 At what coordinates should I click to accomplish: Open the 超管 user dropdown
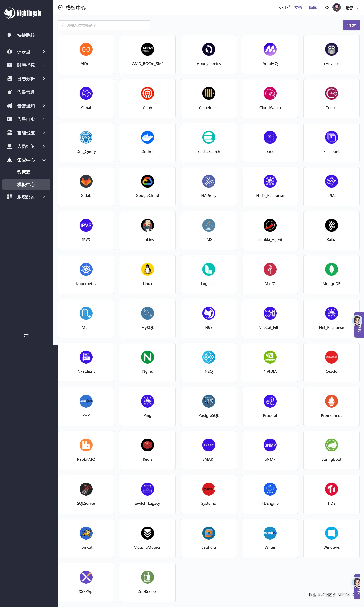coord(352,8)
